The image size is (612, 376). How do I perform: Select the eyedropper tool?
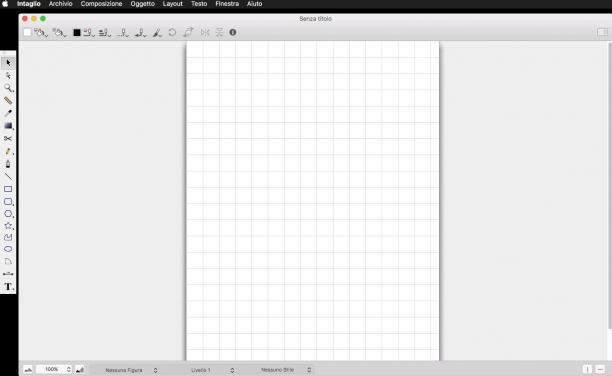pos(8,113)
